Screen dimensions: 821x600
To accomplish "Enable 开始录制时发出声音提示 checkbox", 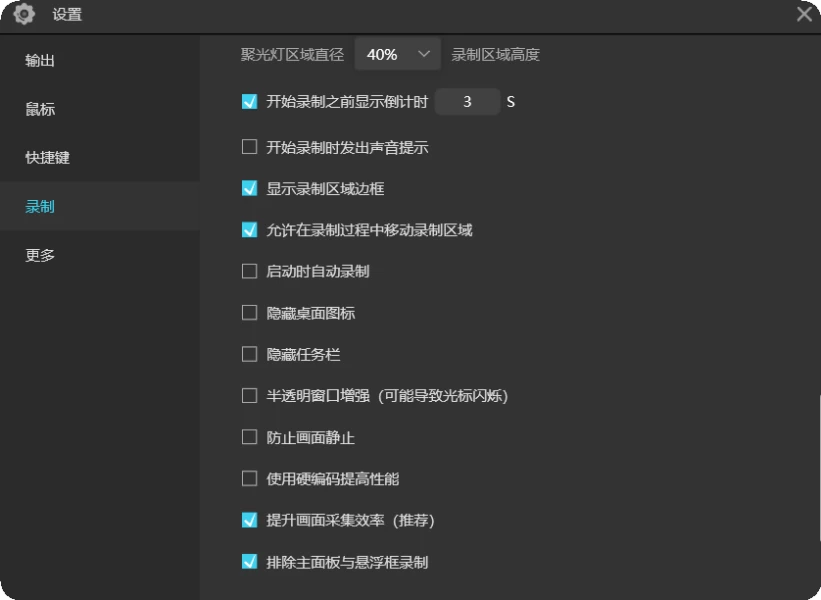I will 250,147.
